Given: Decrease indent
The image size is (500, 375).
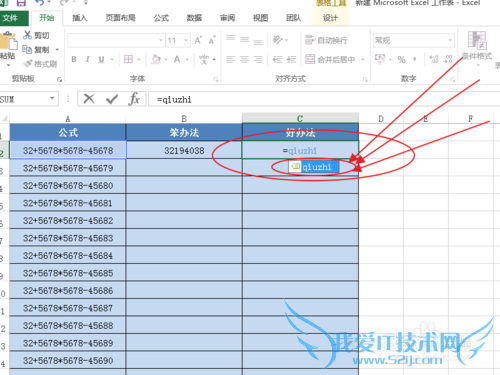Looking at the screenshot, I should pos(277,59).
